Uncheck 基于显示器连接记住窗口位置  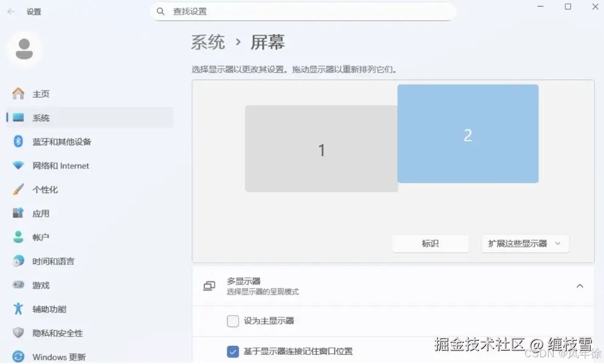(233, 351)
